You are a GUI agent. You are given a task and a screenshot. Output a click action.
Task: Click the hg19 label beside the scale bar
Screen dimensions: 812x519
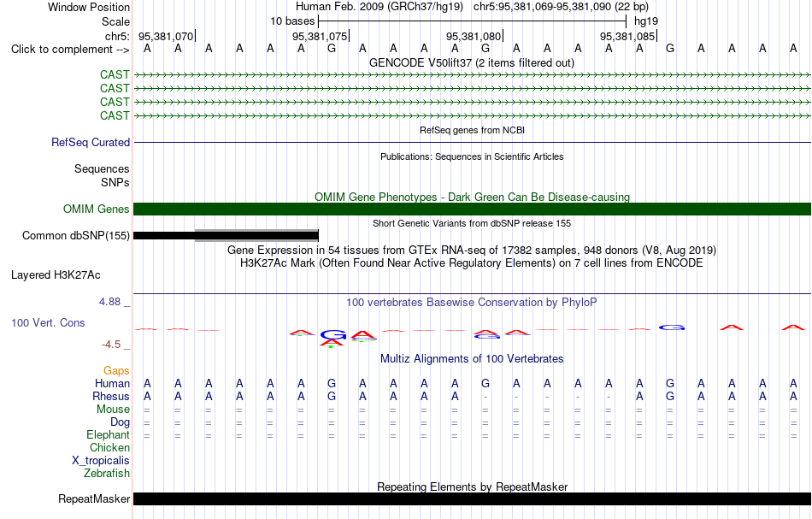646,21
